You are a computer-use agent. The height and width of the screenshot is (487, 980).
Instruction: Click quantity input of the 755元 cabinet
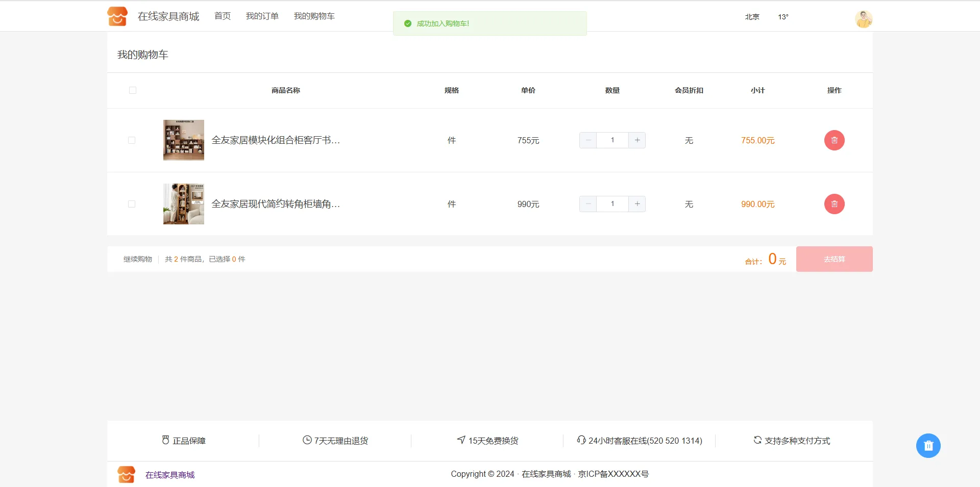coord(612,140)
